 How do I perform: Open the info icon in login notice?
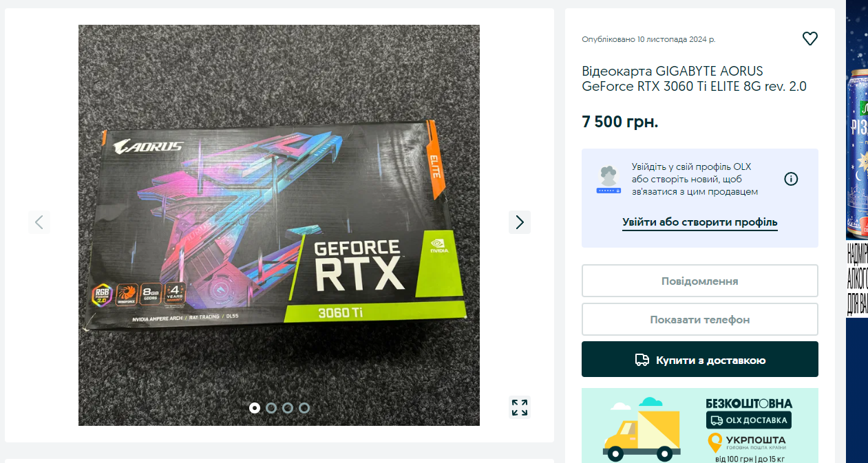tap(791, 179)
